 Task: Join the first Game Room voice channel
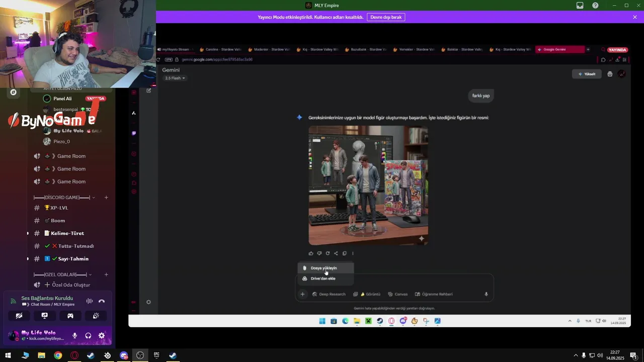pyautogui.click(x=70, y=156)
